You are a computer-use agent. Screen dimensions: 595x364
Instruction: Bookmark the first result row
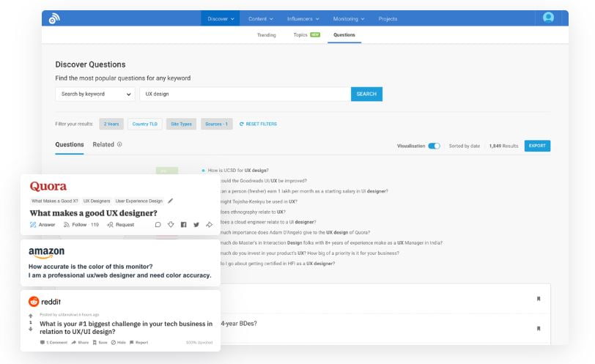539,299
